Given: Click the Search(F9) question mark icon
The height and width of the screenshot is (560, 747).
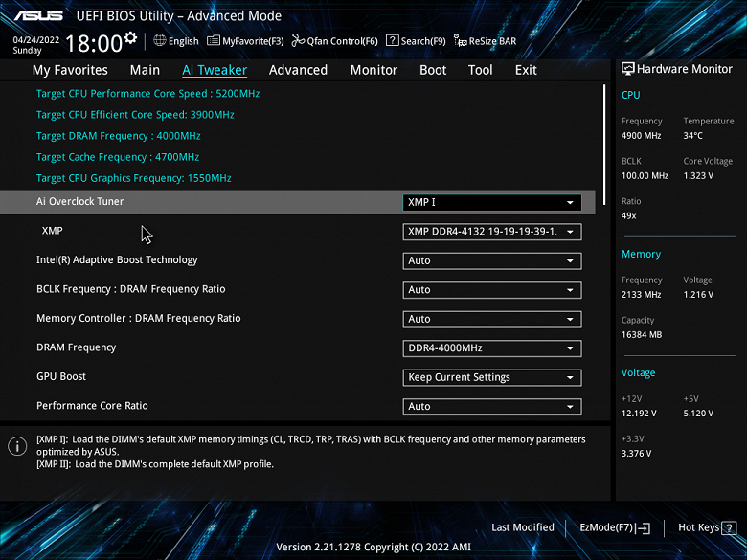Looking at the screenshot, I should point(392,41).
